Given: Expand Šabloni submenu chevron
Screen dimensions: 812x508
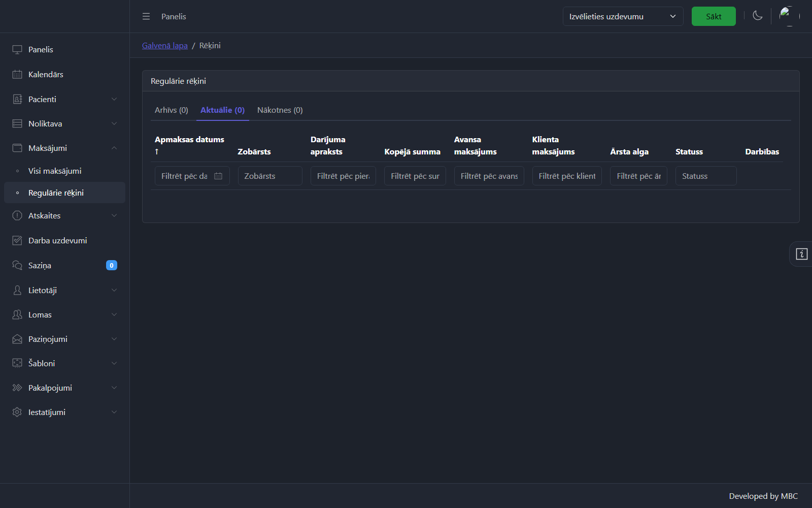Looking at the screenshot, I should pyautogui.click(x=114, y=363).
